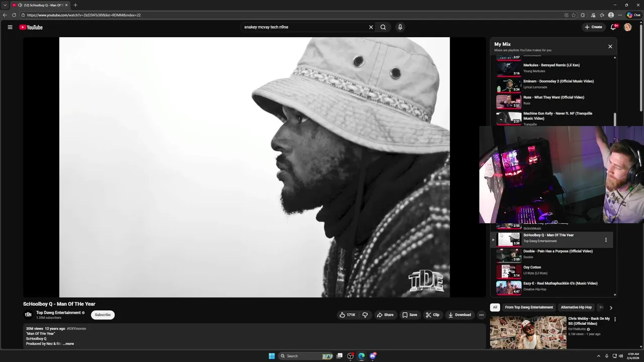Open the tab list dropdown in Edge
Image resolution: width=644 pixels, height=362 pixels.
coord(5,5)
